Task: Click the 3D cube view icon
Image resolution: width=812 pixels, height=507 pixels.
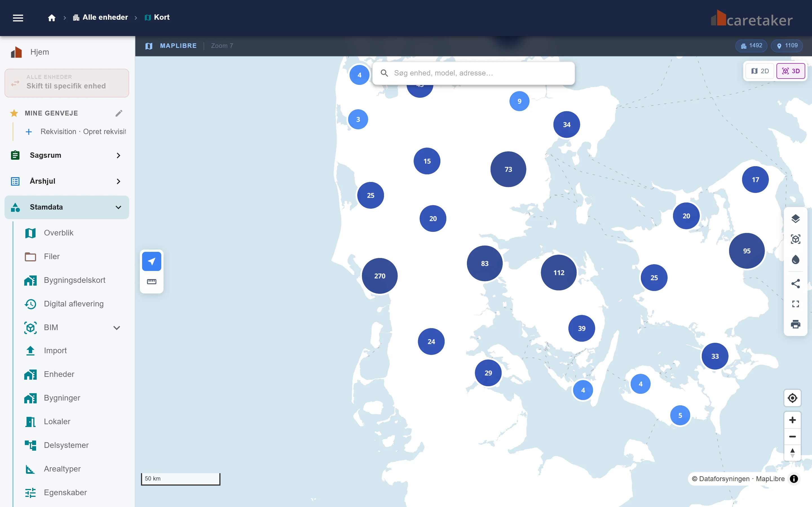Action: tap(795, 239)
